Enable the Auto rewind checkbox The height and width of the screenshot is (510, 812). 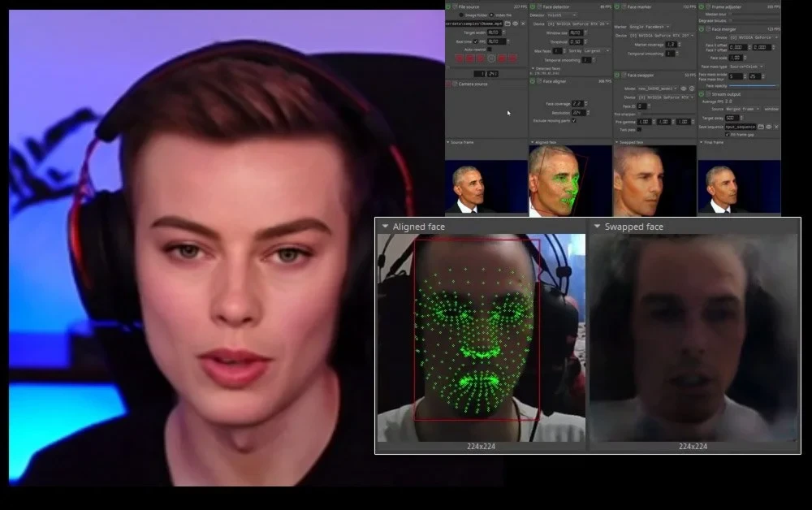tap(490, 50)
